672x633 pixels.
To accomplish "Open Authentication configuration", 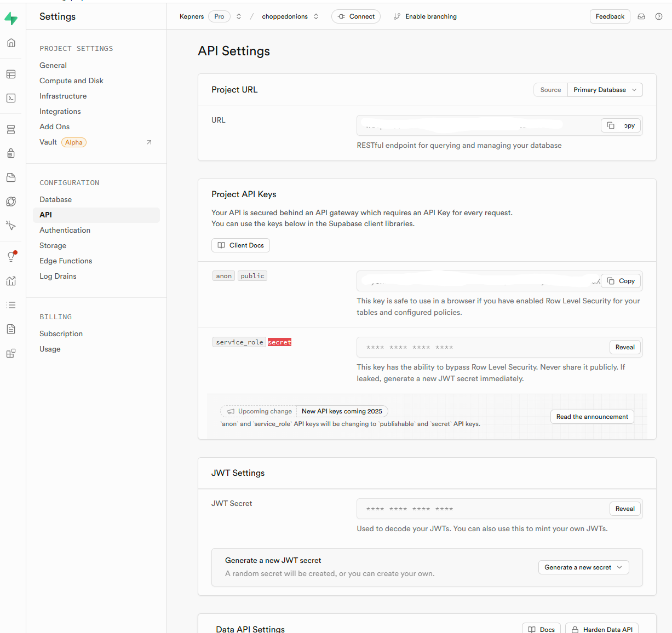I will [65, 230].
